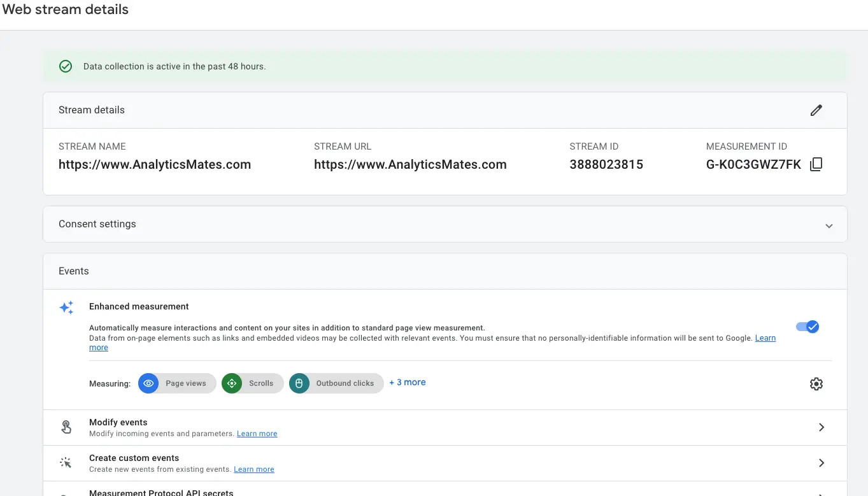Reveal remaining events via the + 3 more link
This screenshot has height=496, width=868.
407,382
